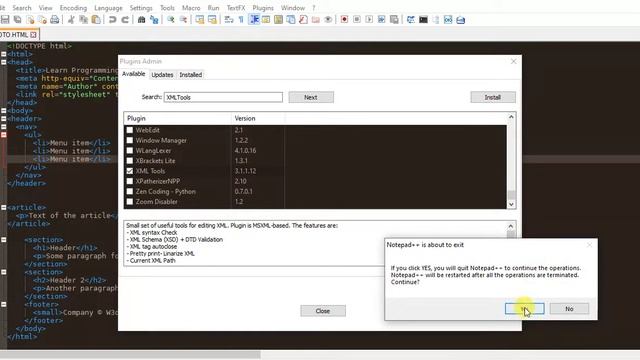Toggle Show all characters pilcrow icon
The height and width of the screenshot is (360, 640).
point(241,20)
